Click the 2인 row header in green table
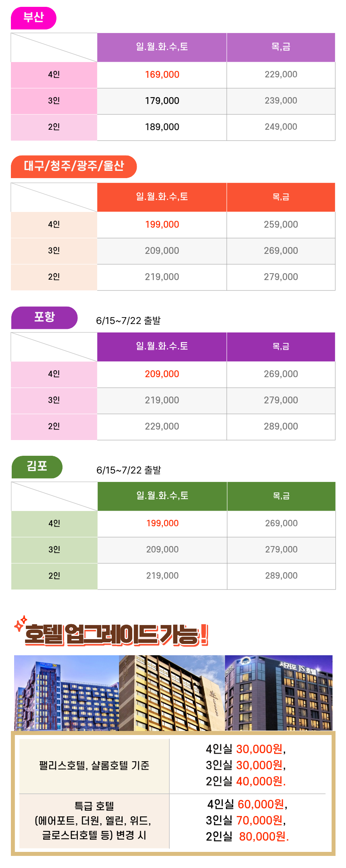Viewport: 346px width, 868px height. [x=54, y=576]
